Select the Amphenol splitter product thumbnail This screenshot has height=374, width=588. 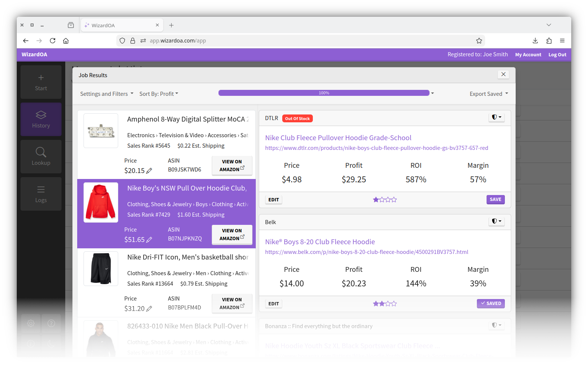(x=101, y=131)
